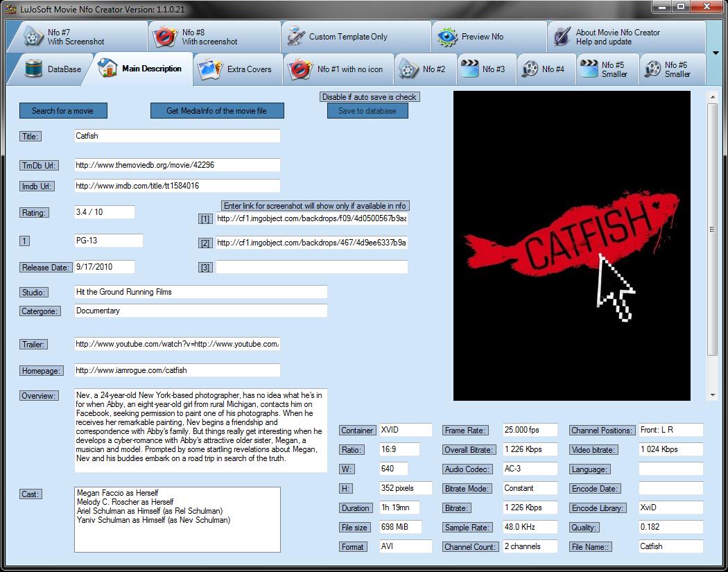Click the scrollbar down arrow beside poster

pos(712,395)
